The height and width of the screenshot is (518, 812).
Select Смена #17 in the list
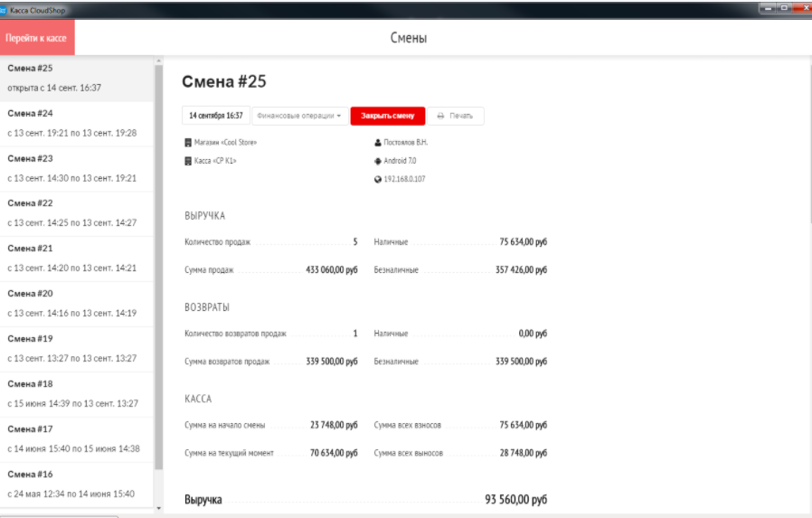[x=77, y=439]
